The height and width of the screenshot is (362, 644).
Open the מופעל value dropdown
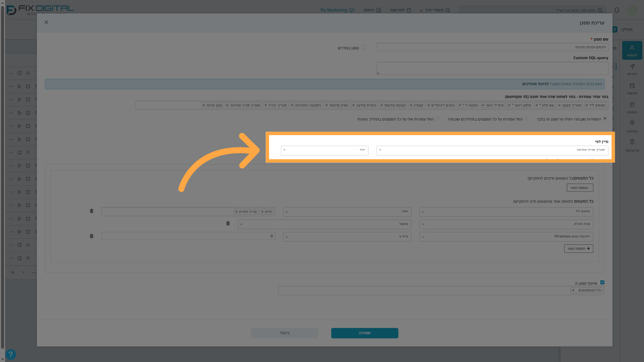[325, 224]
